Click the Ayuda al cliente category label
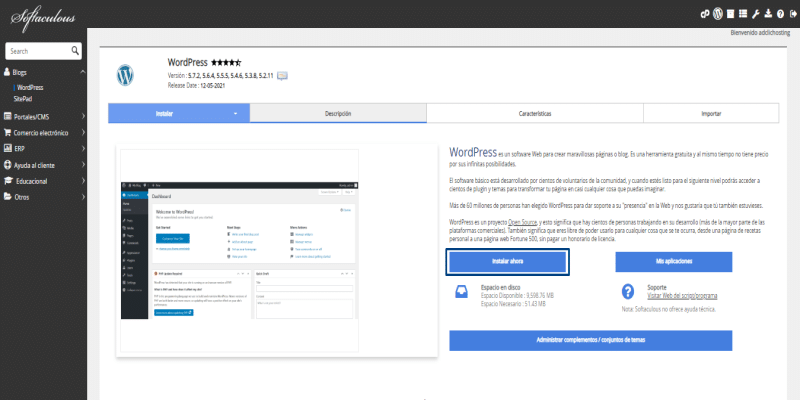800x400 pixels. [x=34, y=165]
